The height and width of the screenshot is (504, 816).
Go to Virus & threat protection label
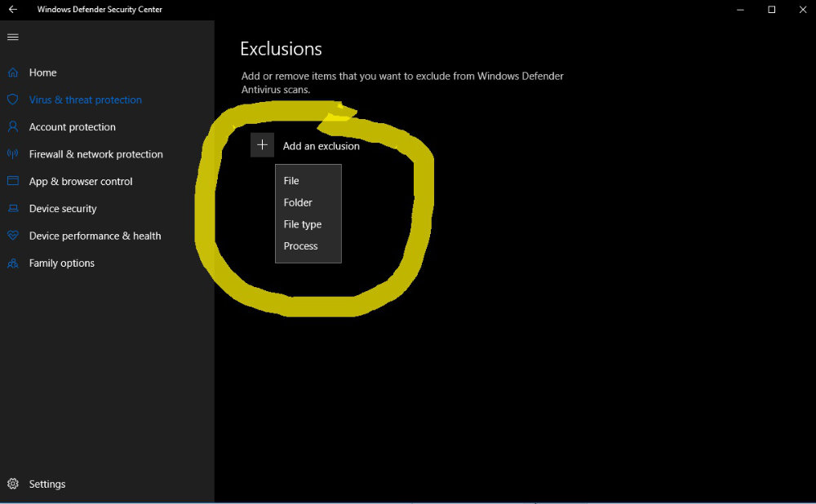click(x=86, y=99)
